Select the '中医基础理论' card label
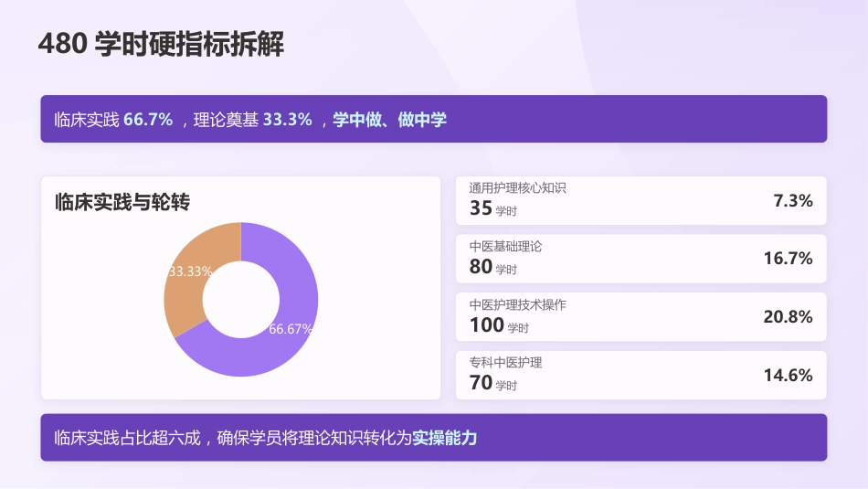868x489 pixels. (505, 246)
